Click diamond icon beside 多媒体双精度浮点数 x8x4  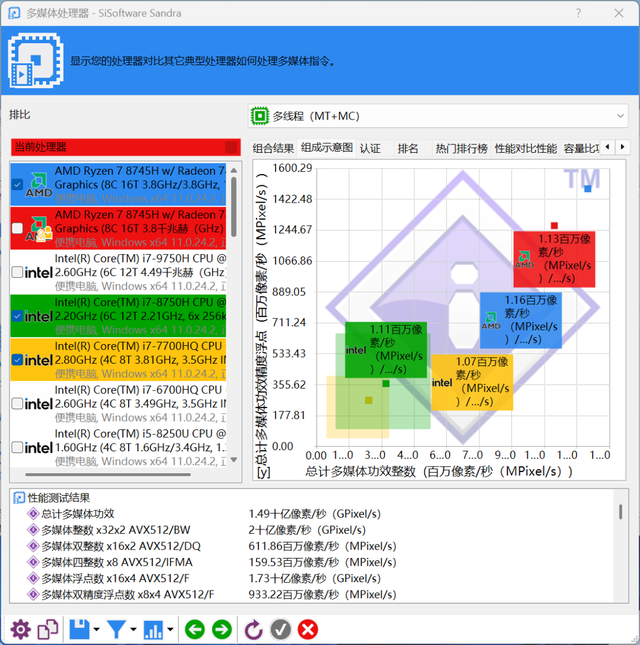point(33,594)
